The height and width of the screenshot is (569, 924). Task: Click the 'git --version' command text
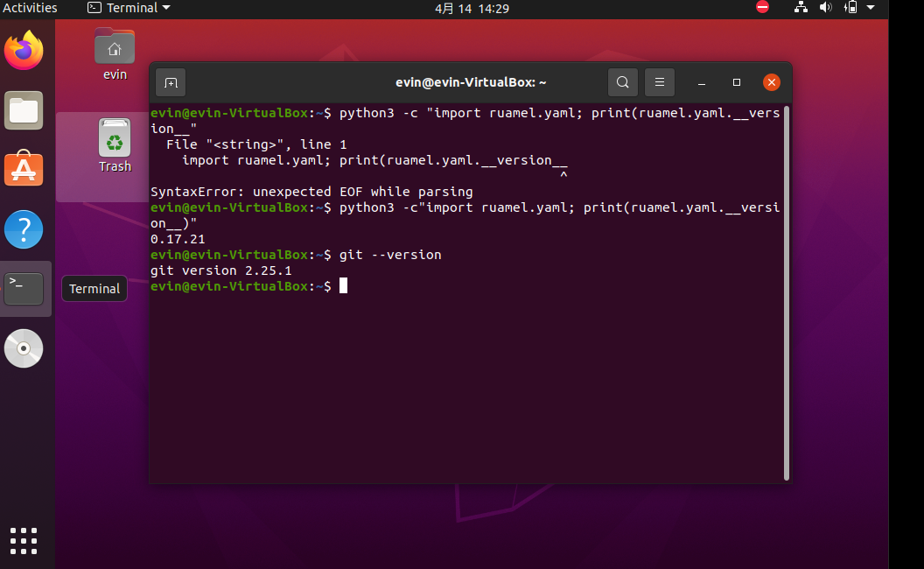pyautogui.click(x=390, y=255)
